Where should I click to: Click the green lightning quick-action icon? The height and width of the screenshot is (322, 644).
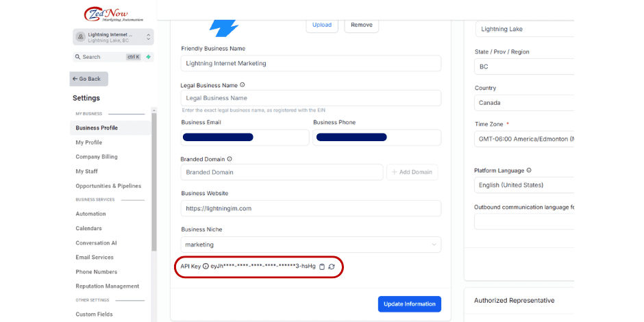tap(148, 57)
